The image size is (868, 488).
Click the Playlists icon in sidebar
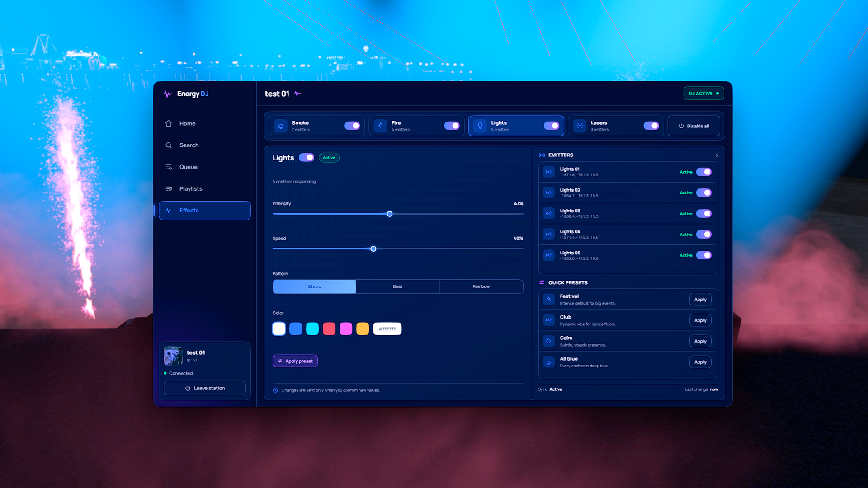pyautogui.click(x=169, y=188)
